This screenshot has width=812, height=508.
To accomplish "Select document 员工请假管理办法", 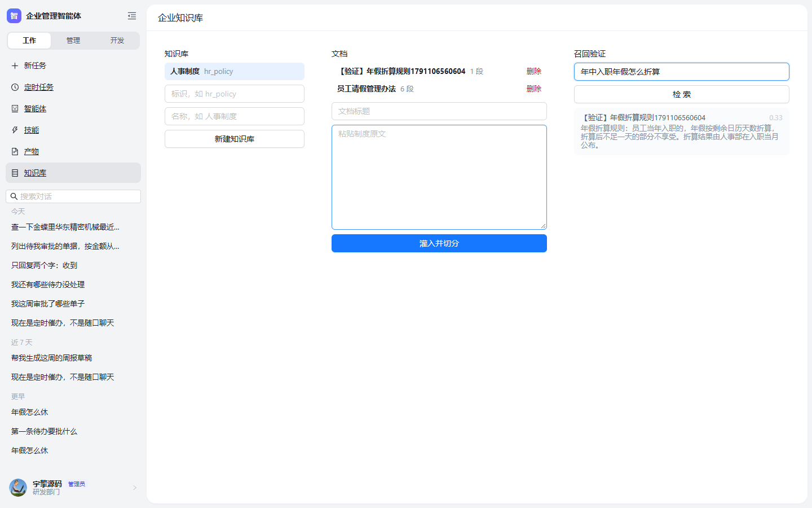I will point(367,89).
